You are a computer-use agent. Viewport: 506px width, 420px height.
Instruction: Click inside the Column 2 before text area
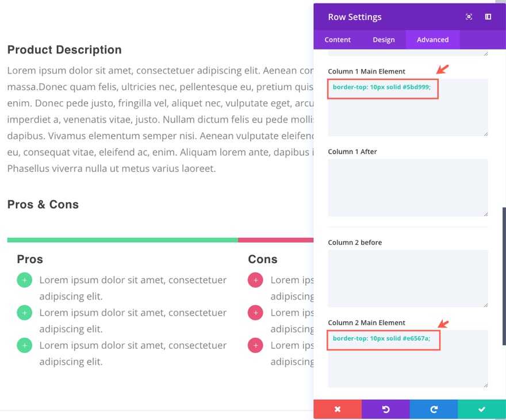(408, 278)
